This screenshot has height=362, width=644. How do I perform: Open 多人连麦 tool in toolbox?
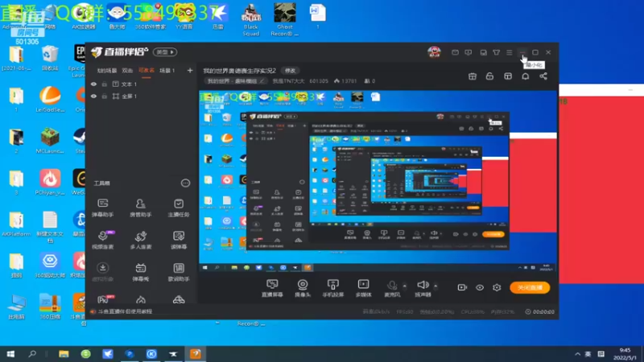click(140, 240)
